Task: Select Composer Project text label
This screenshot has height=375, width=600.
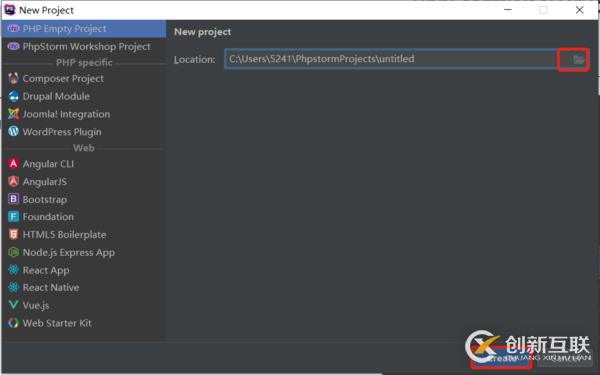Action: [x=63, y=78]
